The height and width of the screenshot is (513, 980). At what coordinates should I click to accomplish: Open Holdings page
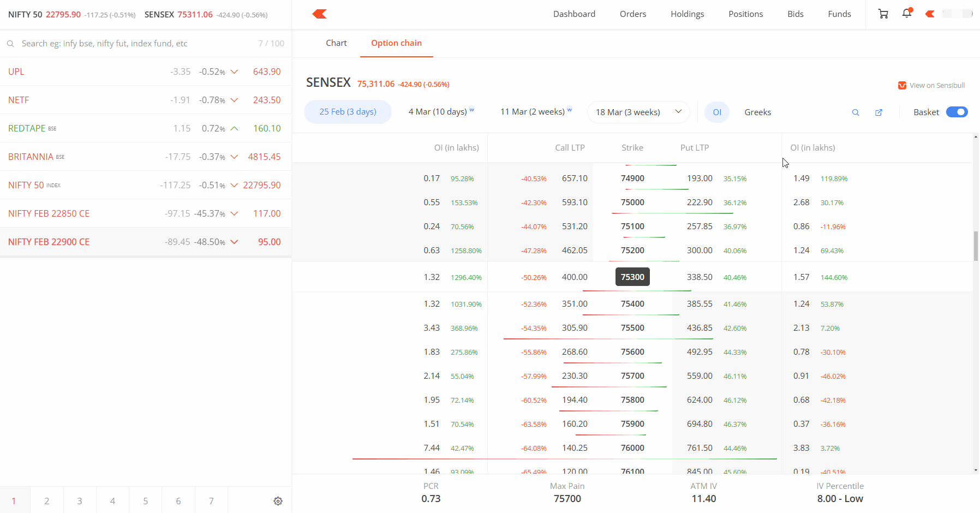click(x=688, y=14)
